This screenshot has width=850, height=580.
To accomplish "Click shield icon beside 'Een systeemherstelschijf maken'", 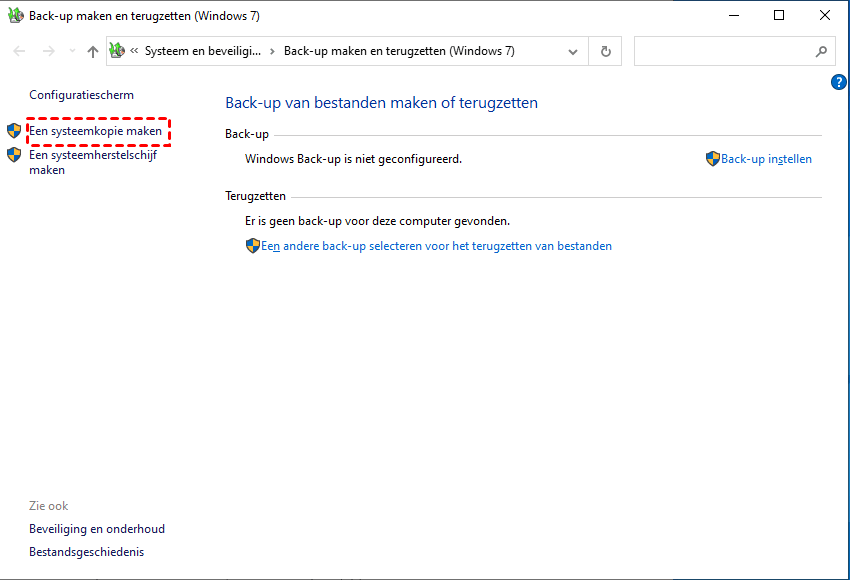I will 14,155.
